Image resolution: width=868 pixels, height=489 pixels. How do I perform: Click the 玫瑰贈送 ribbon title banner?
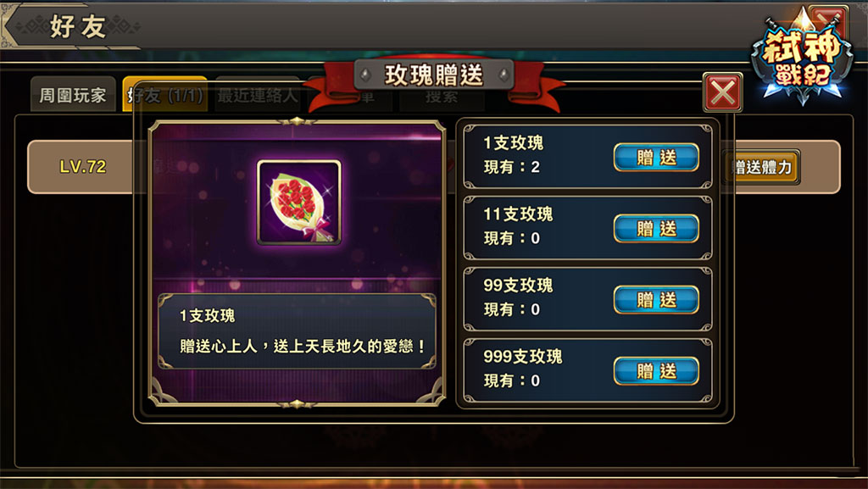(434, 75)
